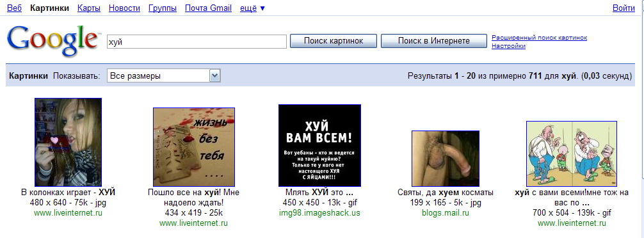Click liveinternet.ru under the 480 x 640 result
The image size is (644, 238).
click(68, 213)
